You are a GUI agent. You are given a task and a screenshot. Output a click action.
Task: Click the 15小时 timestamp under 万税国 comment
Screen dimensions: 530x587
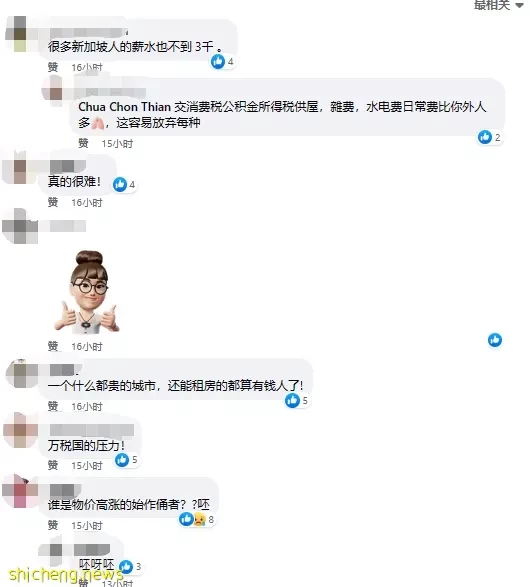[87, 466]
